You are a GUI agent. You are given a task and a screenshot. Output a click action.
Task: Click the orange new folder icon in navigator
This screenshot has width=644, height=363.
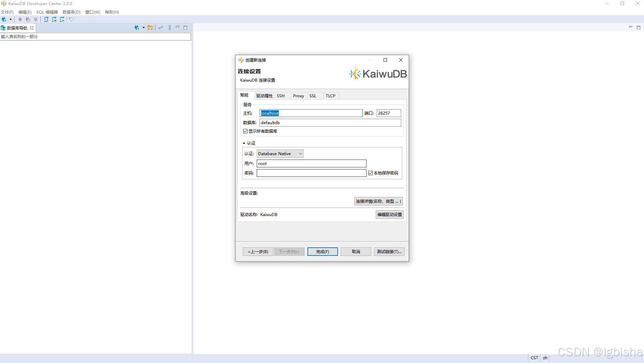coord(150,28)
